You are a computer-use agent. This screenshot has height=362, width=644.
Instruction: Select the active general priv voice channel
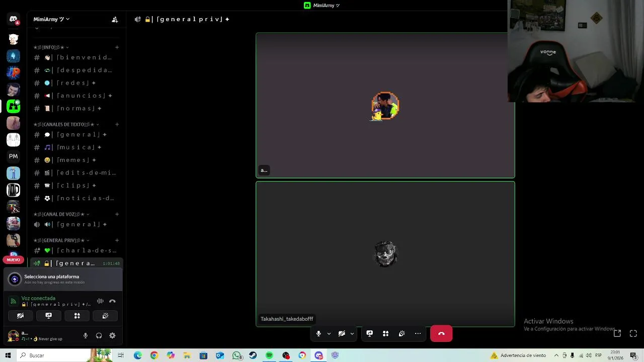click(x=75, y=263)
